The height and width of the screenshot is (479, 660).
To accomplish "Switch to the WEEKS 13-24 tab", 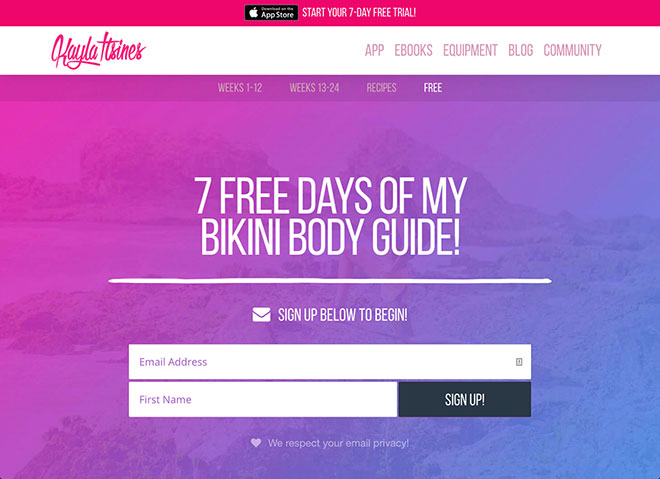I will pos(314,88).
